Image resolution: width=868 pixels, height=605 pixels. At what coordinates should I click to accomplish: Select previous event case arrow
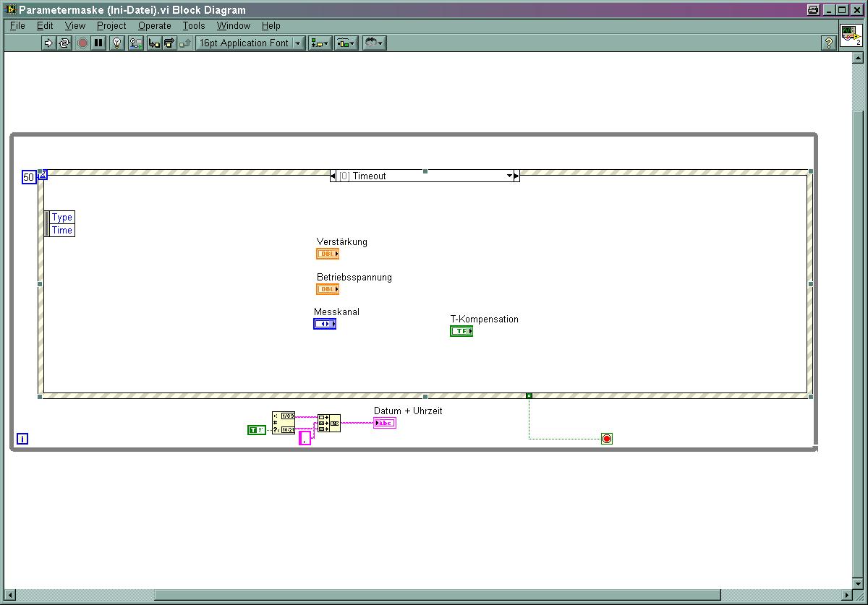tap(333, 176)
